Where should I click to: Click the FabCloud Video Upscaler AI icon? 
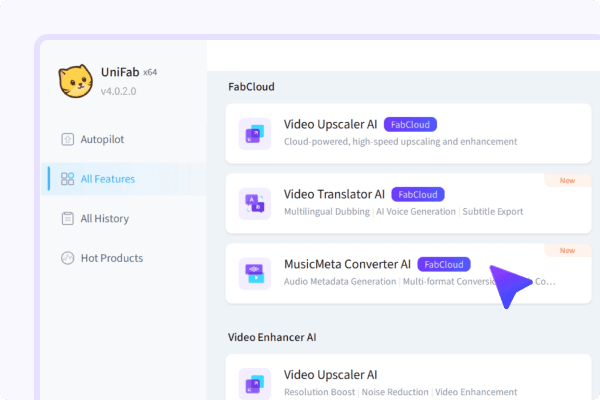255,134
